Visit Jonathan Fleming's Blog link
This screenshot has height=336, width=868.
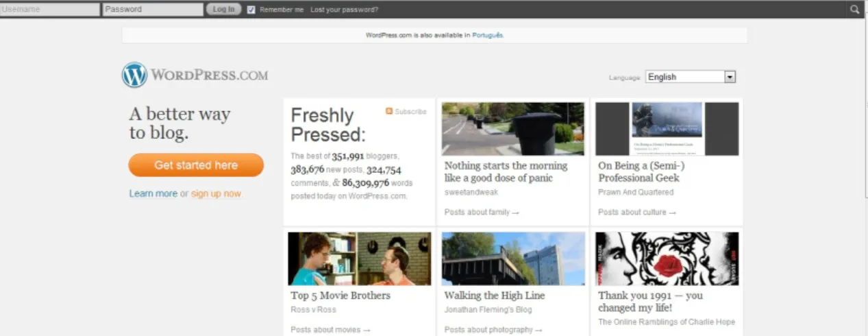point(488,310)
